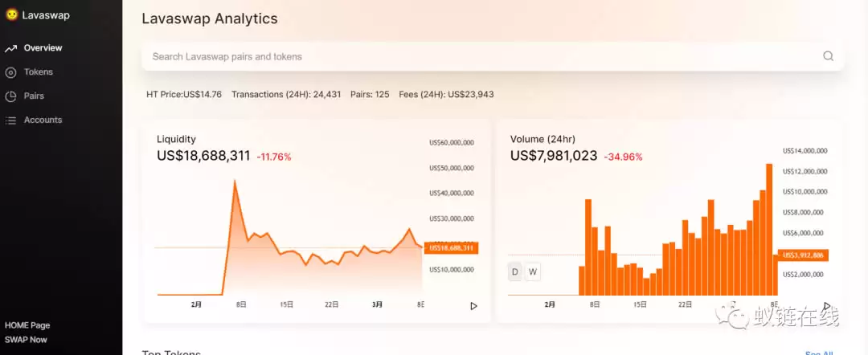Switch Volume chart to daily (D) view
Image resolution: width=868 pixels, height=355 pixels.
(x=515, y=272)
